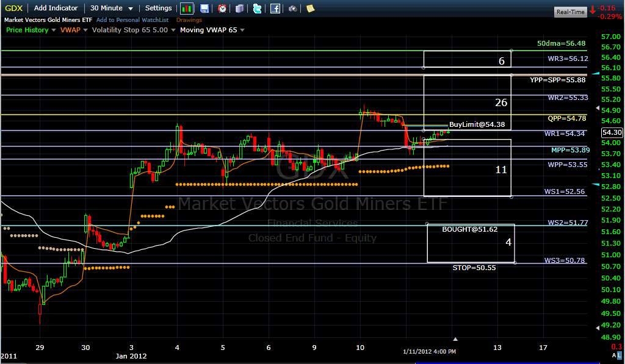Image resolution: width=625 pixels, height=364 pixels.
Task: Click the WPP=53.55 pivot label
Action: (x=568, y=165)
